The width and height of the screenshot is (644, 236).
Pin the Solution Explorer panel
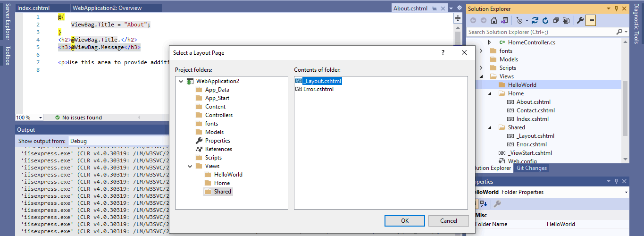point(616,8)
